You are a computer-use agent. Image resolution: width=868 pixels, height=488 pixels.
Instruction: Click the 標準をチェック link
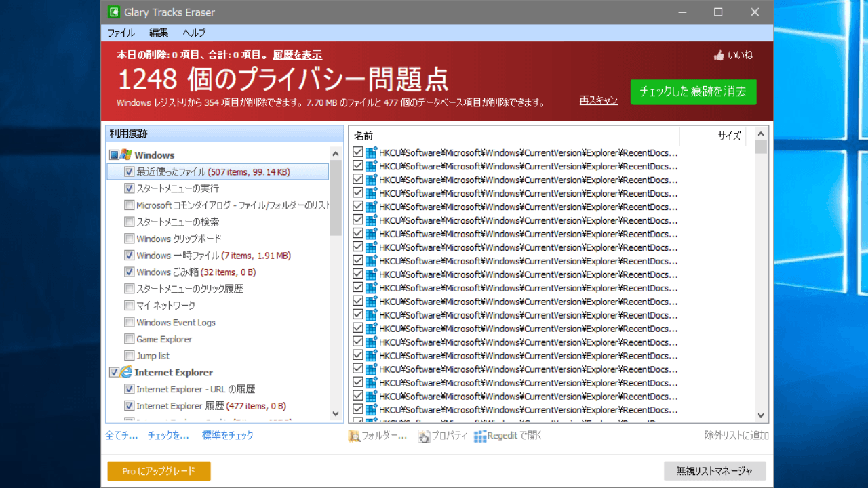tap(228, 436)
